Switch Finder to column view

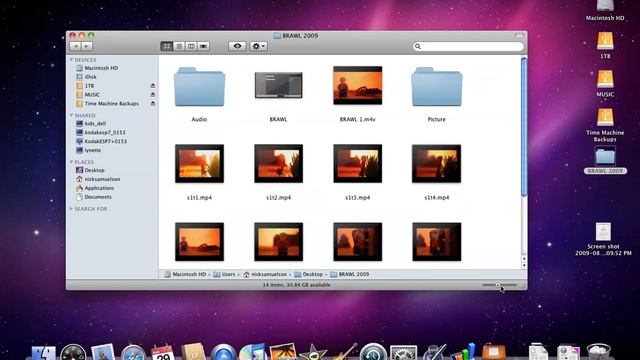[191, 46]
